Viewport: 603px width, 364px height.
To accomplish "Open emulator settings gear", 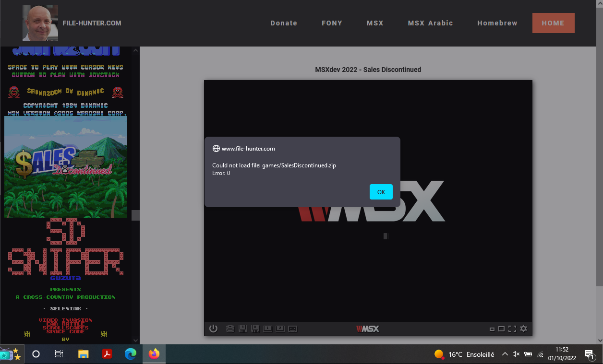I will click(x=523, y=329).
